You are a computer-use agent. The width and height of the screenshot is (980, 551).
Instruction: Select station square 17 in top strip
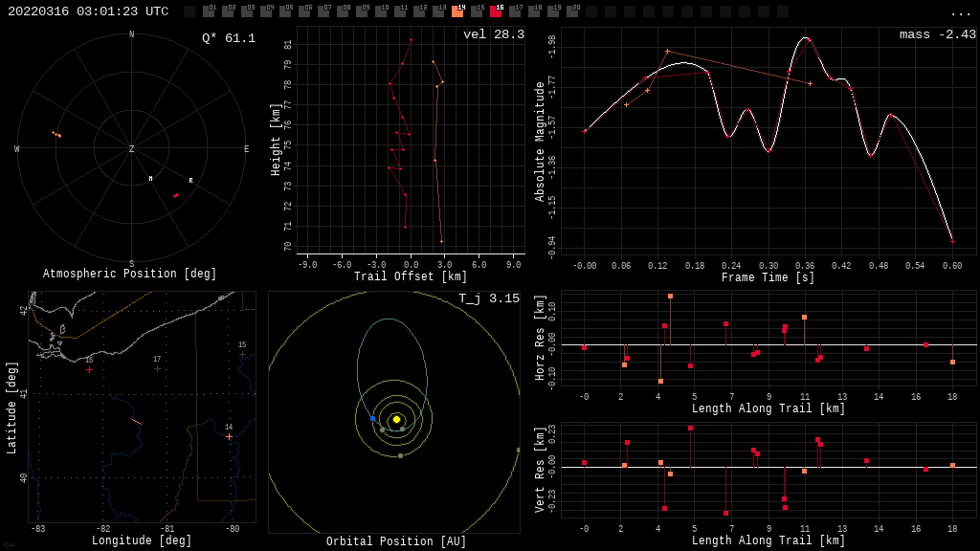(x=514, y=11)
